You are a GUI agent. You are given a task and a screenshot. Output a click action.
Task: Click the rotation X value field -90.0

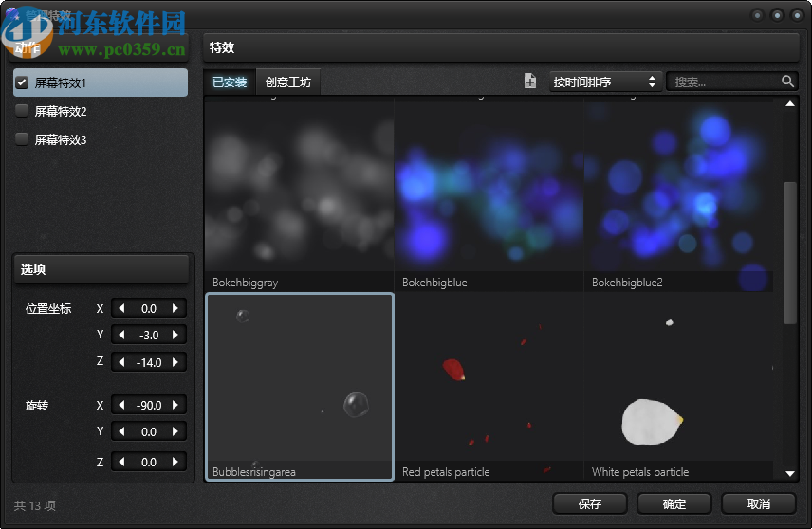pos(149,405)
